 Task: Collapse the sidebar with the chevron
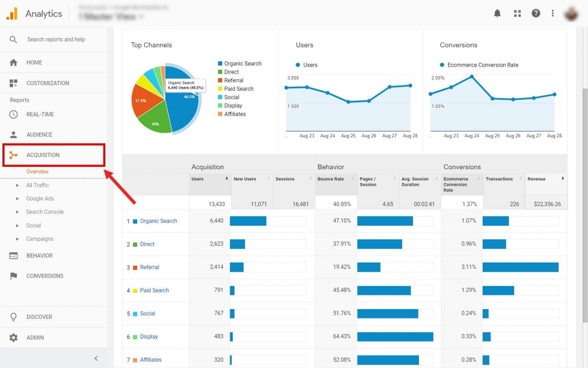96,358
